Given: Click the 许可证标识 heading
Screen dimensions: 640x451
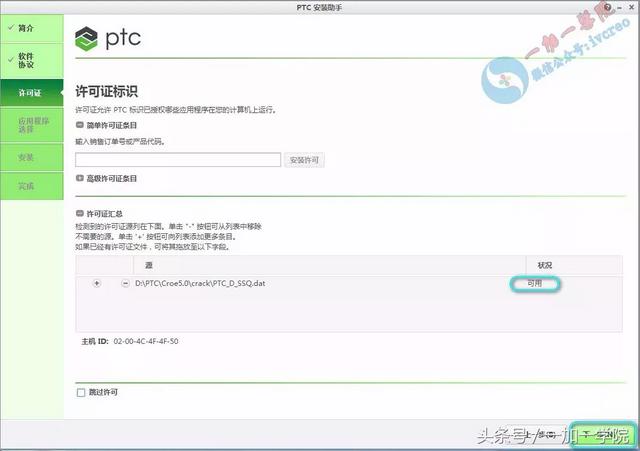Looking at the screenshot, I should [107, 91].
